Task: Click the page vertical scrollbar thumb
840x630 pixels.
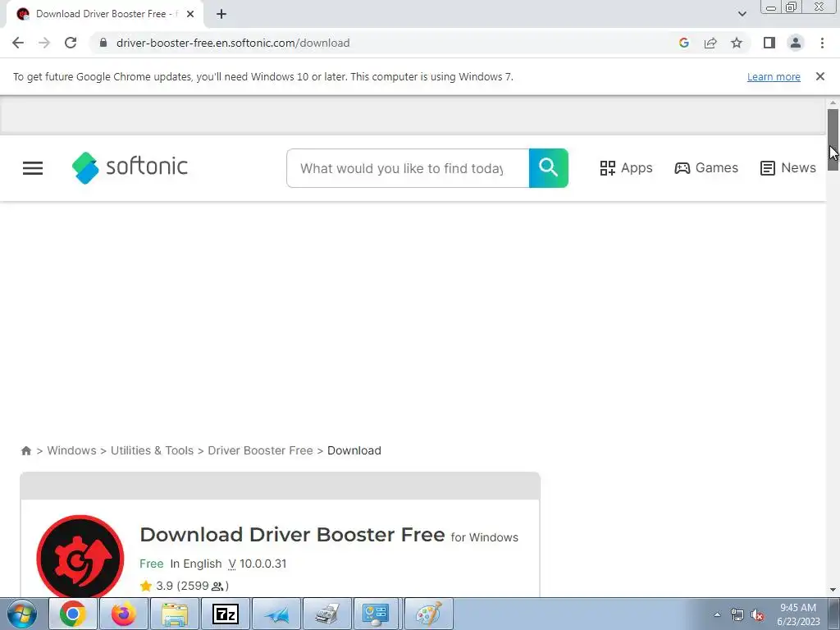Action: tap(833, 139)
